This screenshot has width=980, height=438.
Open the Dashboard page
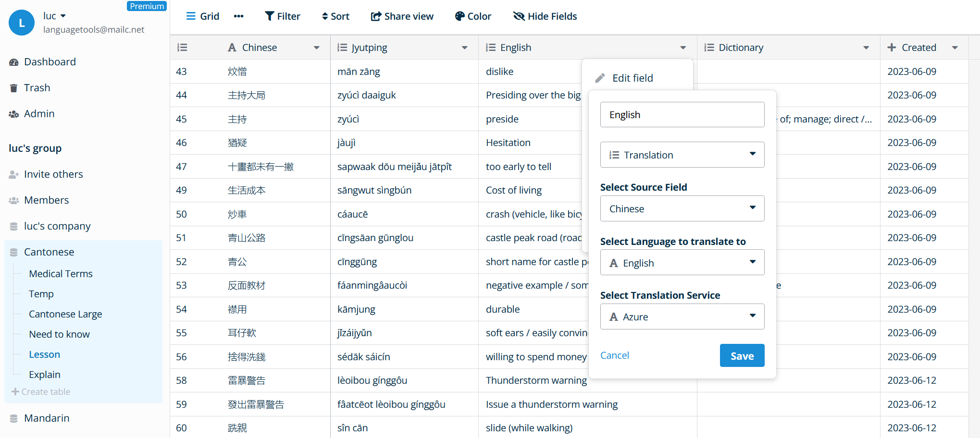pos(50,62)
